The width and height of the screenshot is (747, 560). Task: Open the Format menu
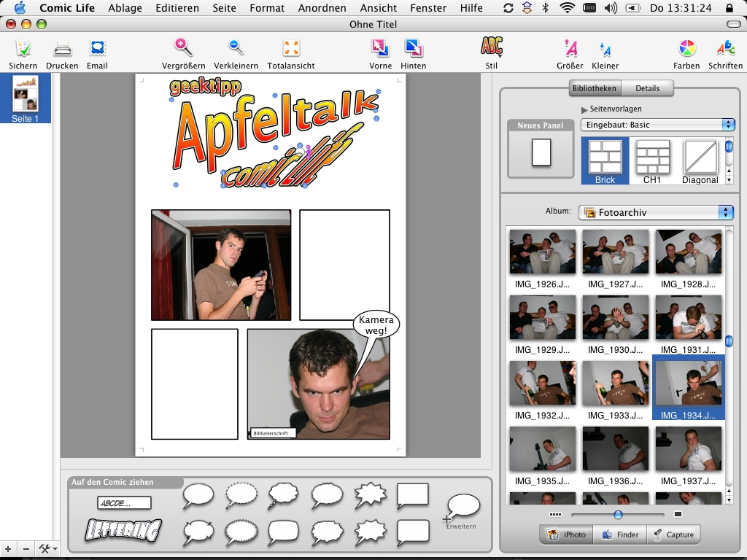coord(267,8)
